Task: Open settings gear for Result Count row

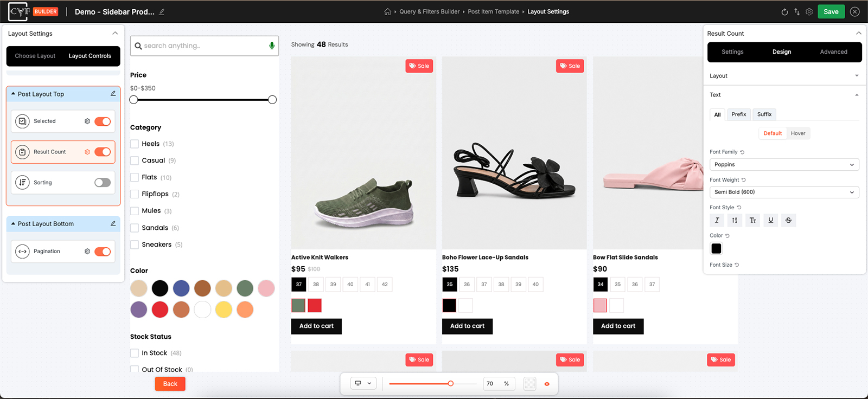Action: (x=87, y=152)
